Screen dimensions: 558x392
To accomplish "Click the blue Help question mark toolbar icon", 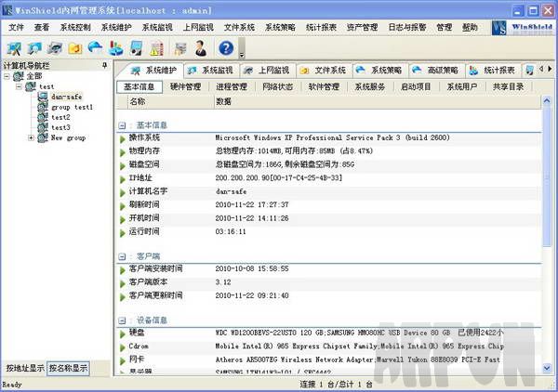I will 225,47.
